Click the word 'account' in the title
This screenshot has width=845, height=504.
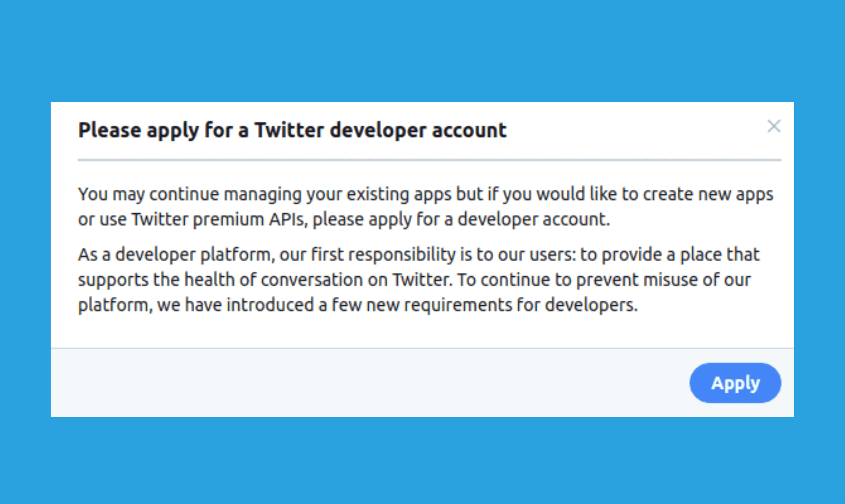coord(469,130)
